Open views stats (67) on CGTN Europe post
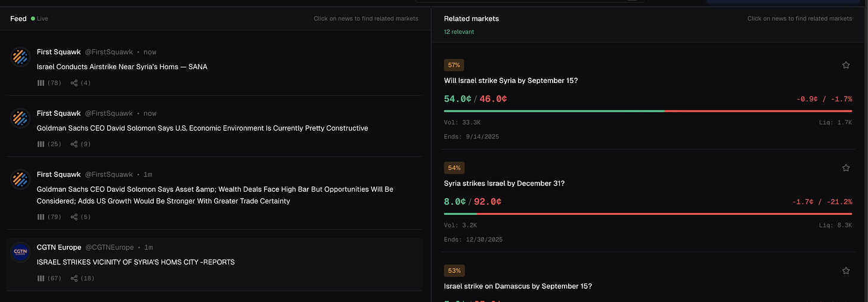868x302 pixels. pos(49,278)
